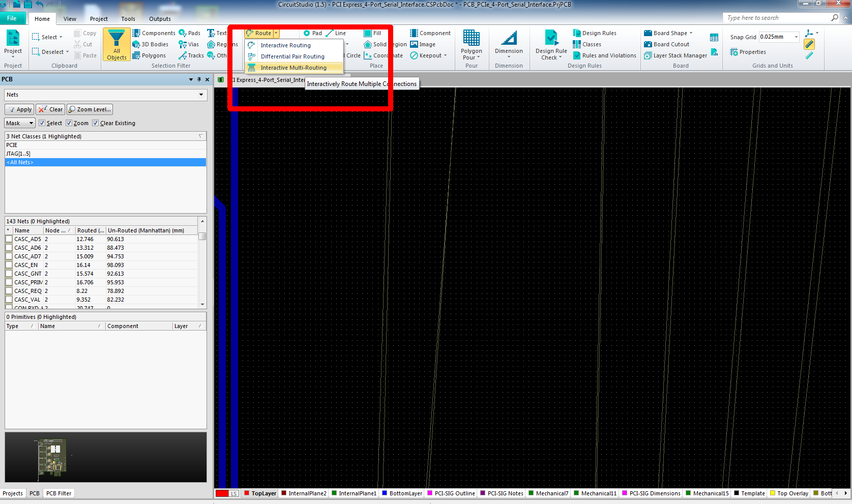
Task: Expand the Design Rule Check dropdown
Action: click(560, 57)
